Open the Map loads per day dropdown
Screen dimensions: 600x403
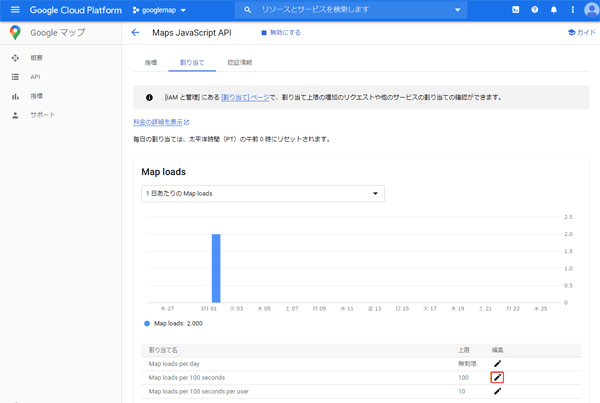(x=263, y=194)
